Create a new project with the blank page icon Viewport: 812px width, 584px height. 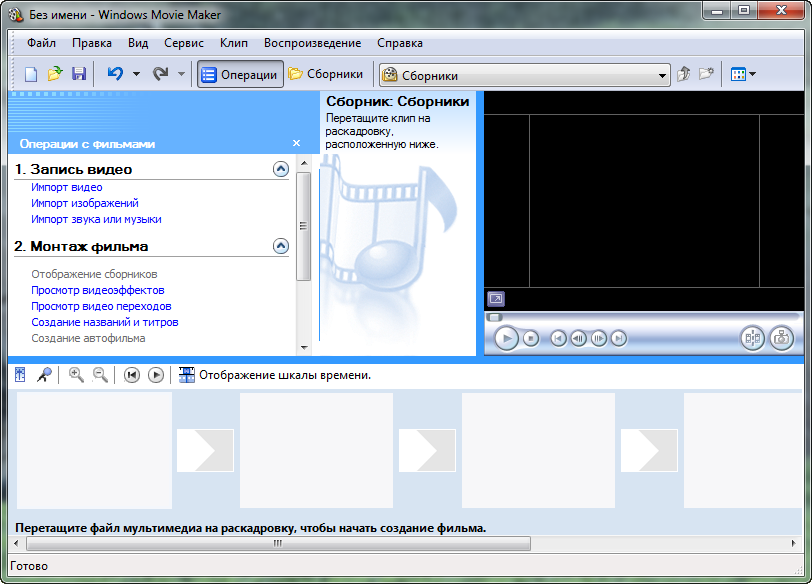pos(31,74)
